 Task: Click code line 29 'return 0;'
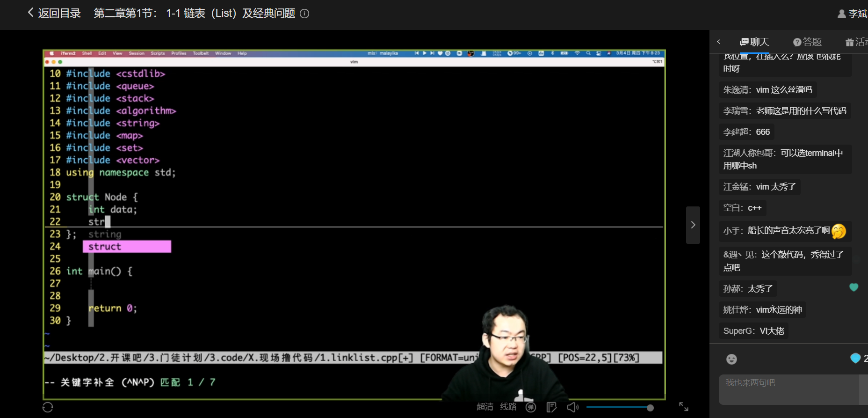[x=113, y=308]
